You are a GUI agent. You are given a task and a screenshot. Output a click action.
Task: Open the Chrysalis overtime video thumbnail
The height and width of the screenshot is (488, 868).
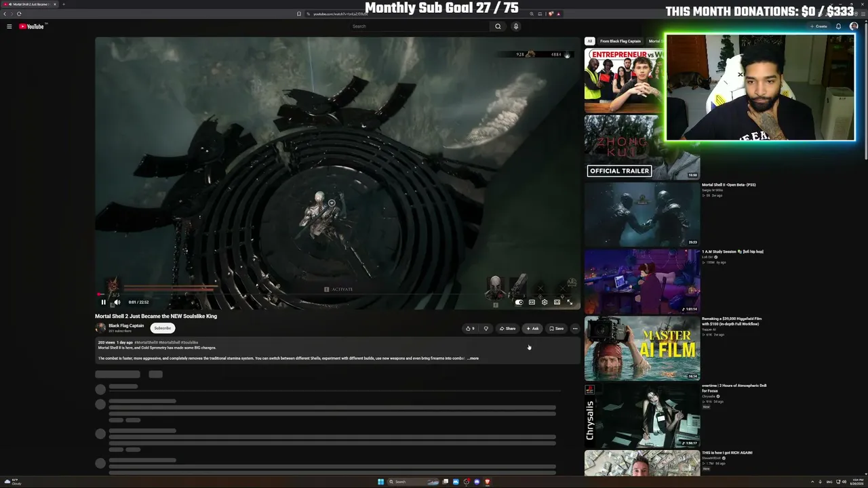(x=642, y=415)
